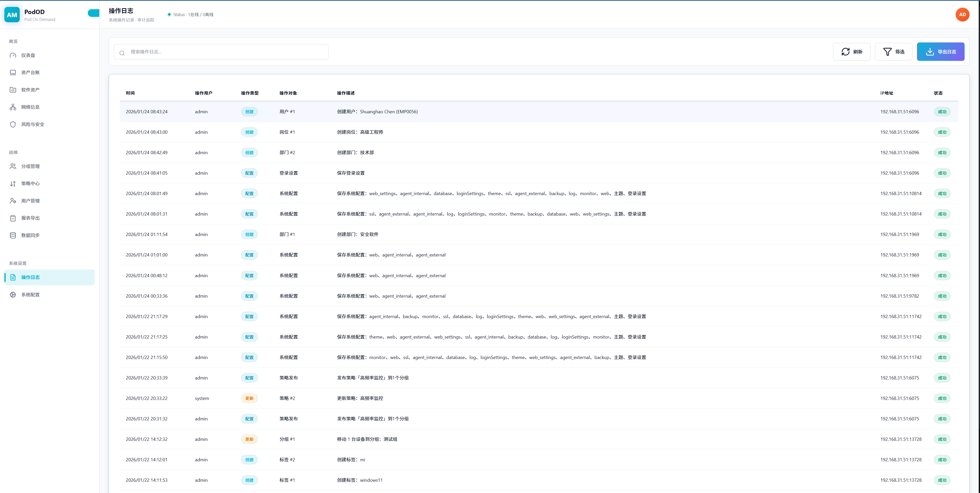980x493 pixels.
Task: Open asset ledger laptop icon
Action: [13, 73]
